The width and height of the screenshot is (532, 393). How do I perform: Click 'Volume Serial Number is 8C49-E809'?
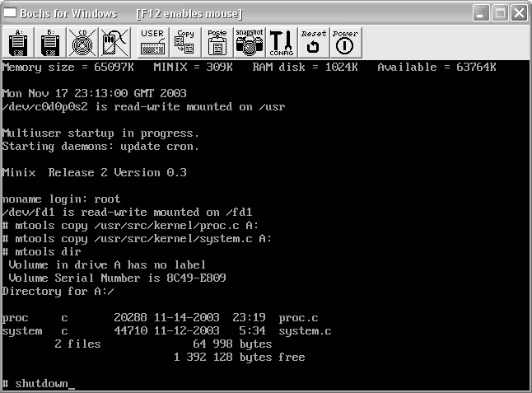(x=117, y=278)
